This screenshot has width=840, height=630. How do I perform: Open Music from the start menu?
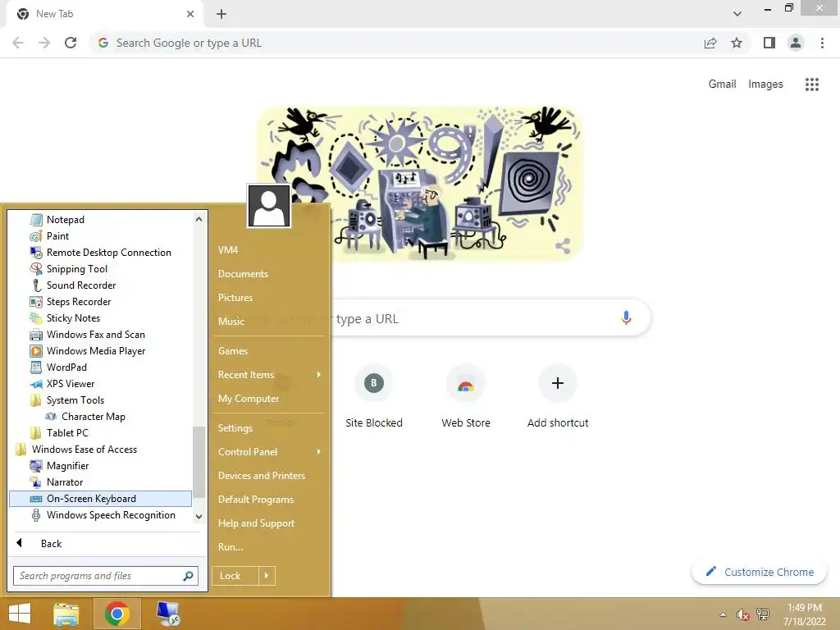(231, 322)
